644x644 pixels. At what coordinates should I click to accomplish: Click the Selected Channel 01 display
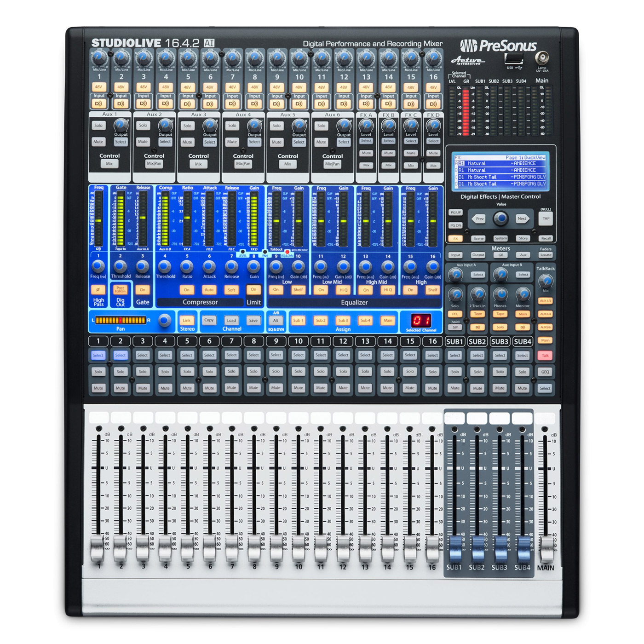pyautogui.click(x=421, y=320)
